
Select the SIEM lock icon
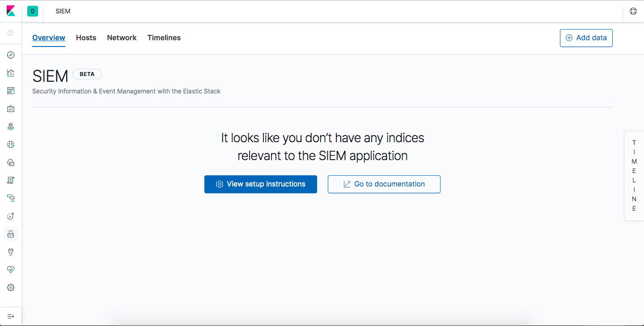click(11, 234)
